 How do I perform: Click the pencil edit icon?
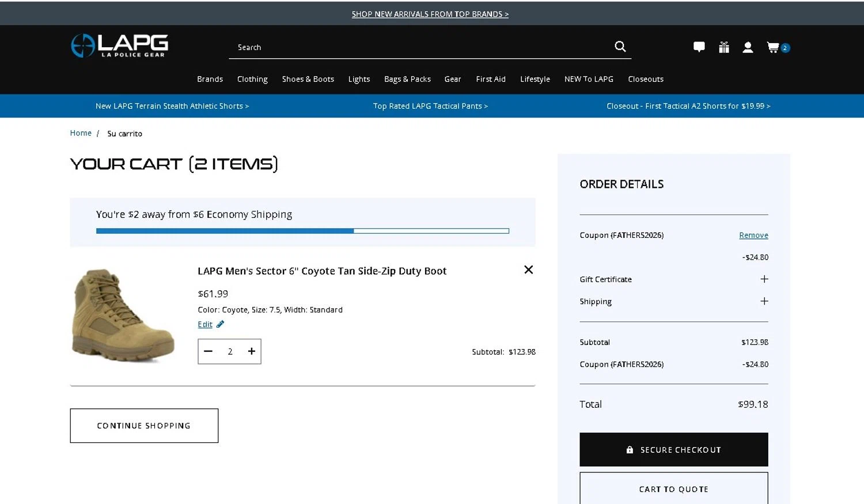click(220, 324)
